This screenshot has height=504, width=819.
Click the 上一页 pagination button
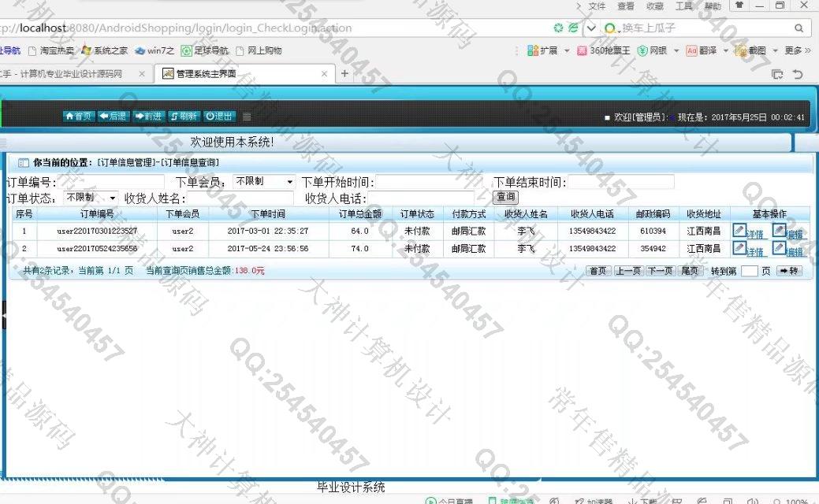pos(628,271)
